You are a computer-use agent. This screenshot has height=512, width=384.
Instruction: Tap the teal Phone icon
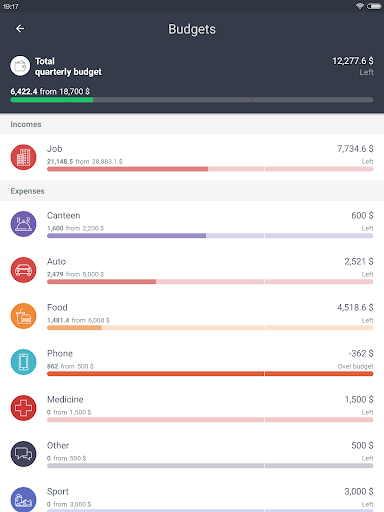pos(23,362)
